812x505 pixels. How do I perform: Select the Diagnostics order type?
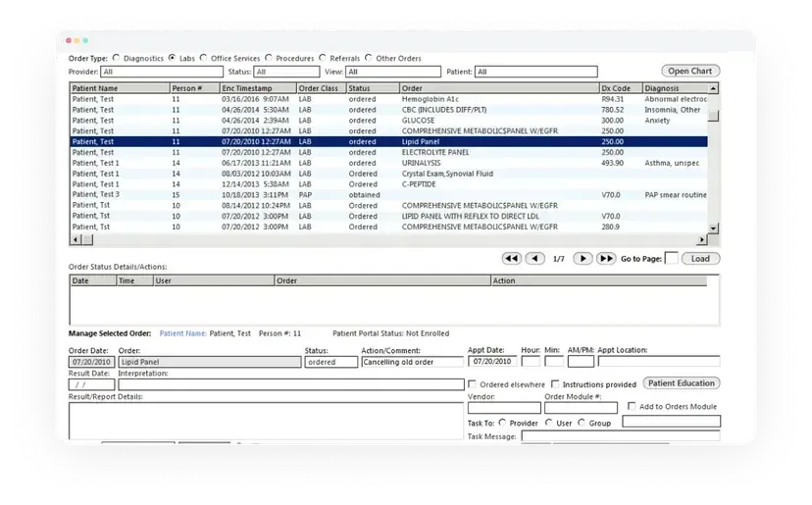[x=116, y=58]
